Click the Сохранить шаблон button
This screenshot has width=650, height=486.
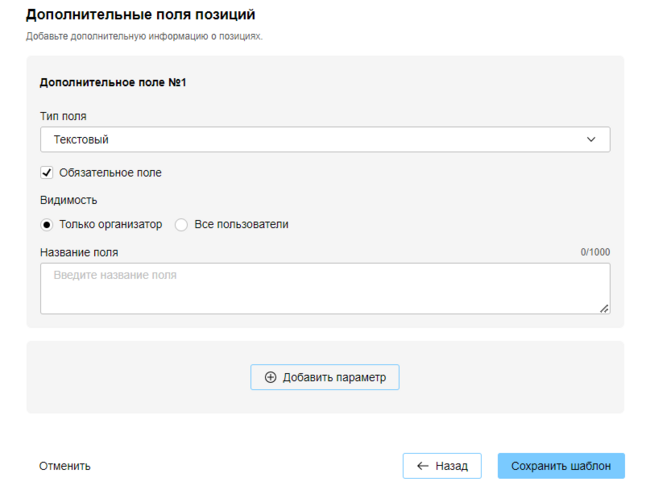[x=561, y=466]
